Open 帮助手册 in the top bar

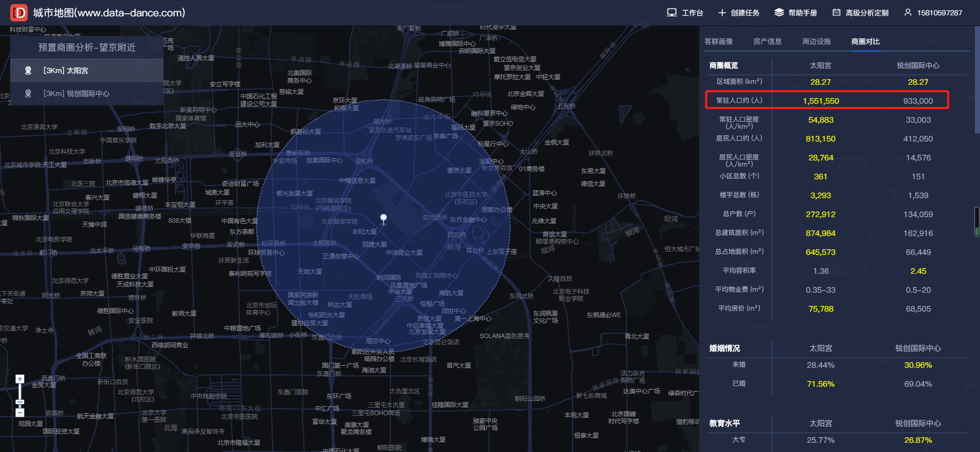[x=803, y=13]
